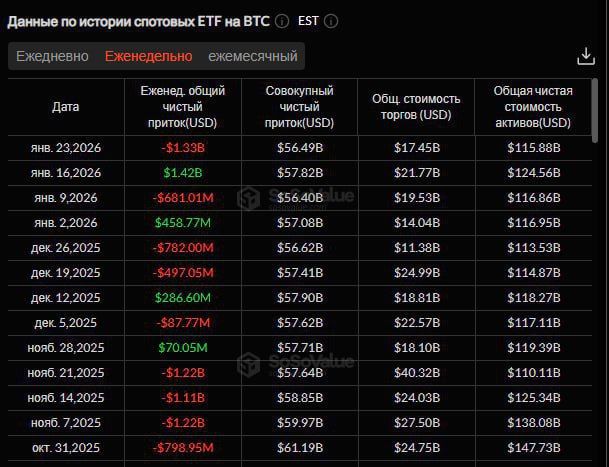Click the $147.73B net assets value

tap(533, 448)
